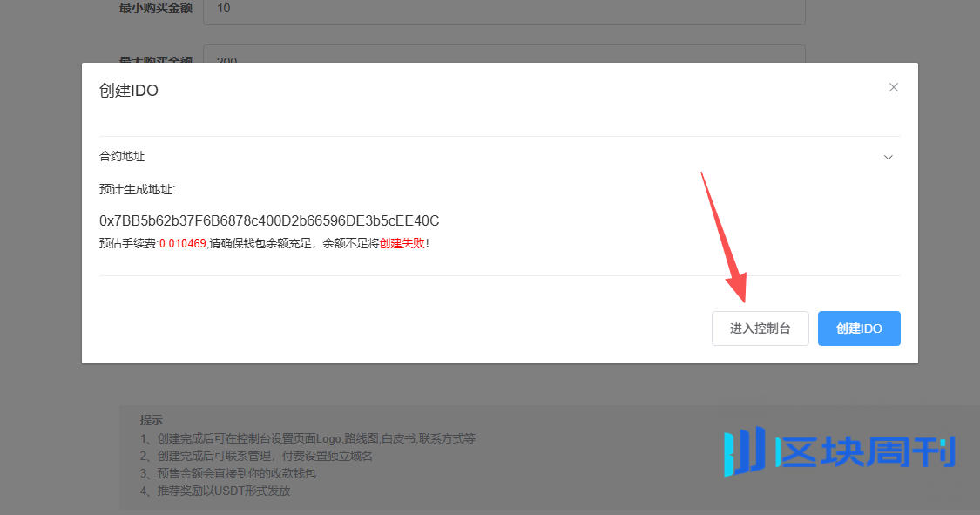This screenshot has height=515, width=980.
Task: Click the 提示 heading in the tips box
Action: click(x=152, y=420)
